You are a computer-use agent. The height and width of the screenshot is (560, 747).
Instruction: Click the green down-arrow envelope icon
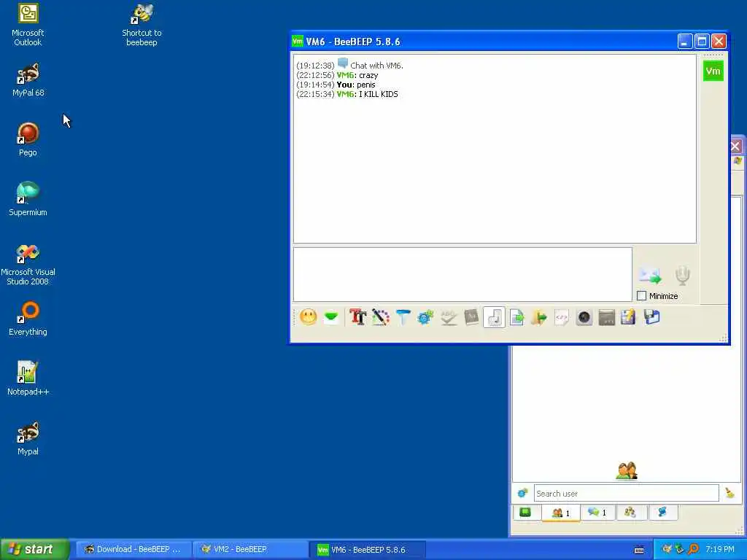coord(331,317)
